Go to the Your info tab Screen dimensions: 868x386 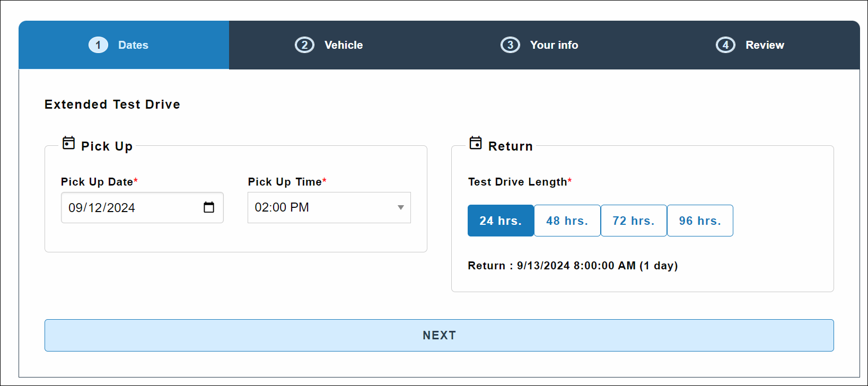554,45
